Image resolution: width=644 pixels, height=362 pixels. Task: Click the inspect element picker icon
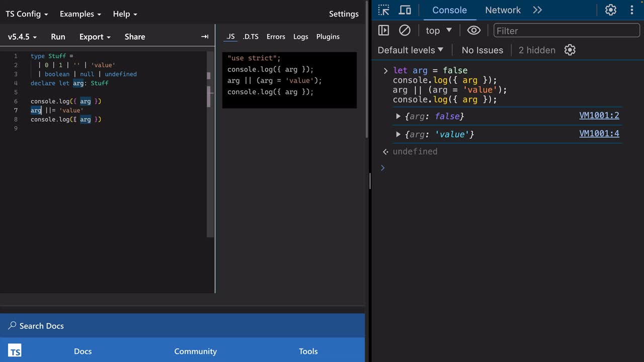[384, 10]
